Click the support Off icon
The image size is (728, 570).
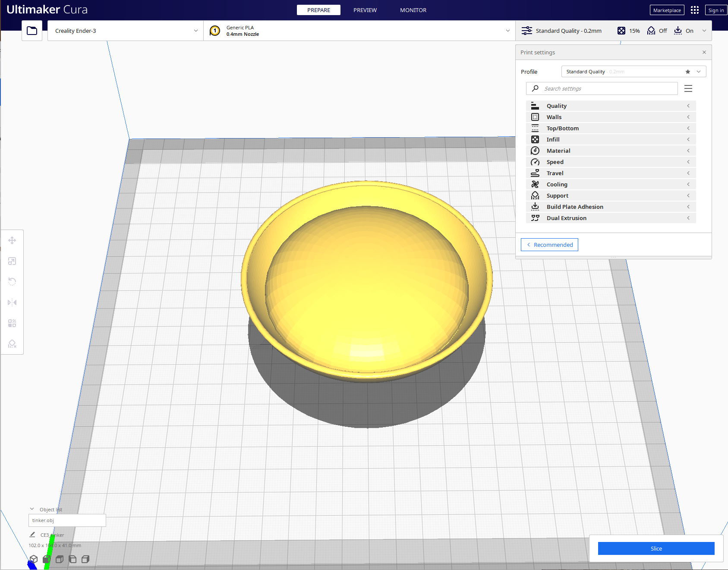click(651, 31)
